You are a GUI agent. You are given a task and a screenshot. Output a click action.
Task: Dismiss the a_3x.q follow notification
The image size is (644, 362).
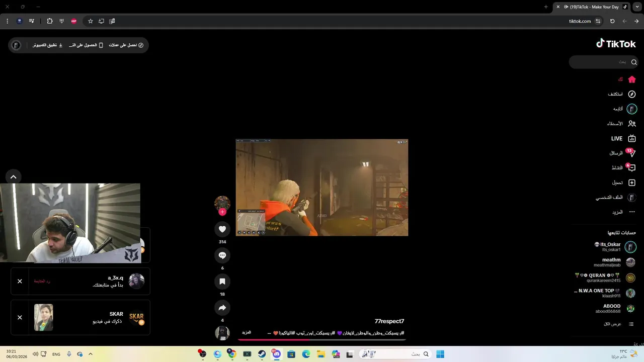[20, 281]
